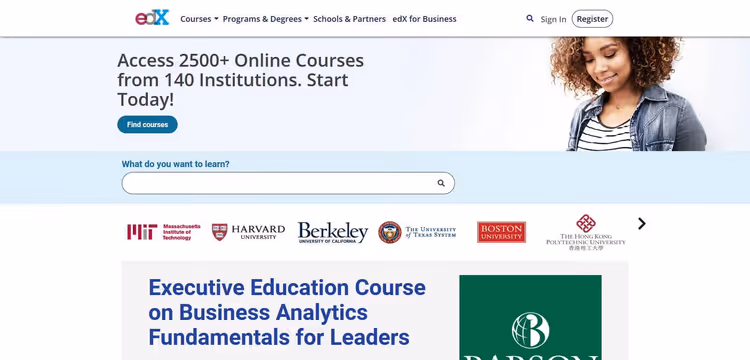Open the Executive Education Course on Business Analytics headline
The width and height of the screenshot is (750, 360).
(x=287, y=313)
